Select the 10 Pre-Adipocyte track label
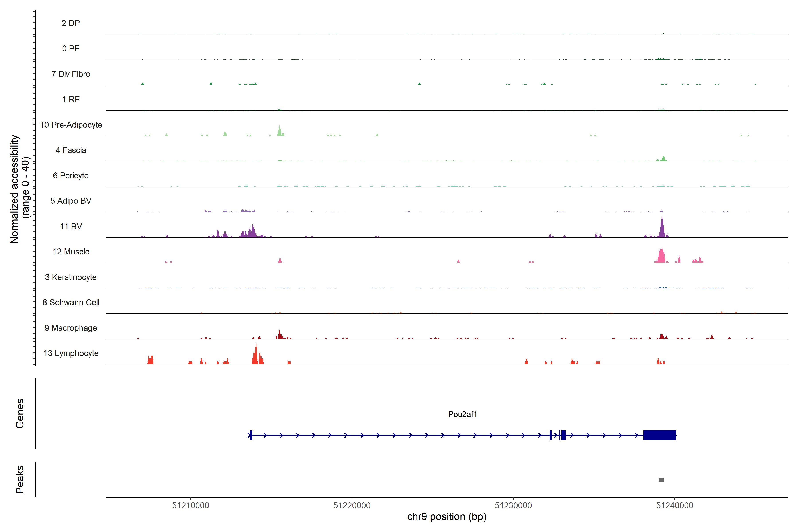This screenshot has height=532, width=798. click(71, 125)
